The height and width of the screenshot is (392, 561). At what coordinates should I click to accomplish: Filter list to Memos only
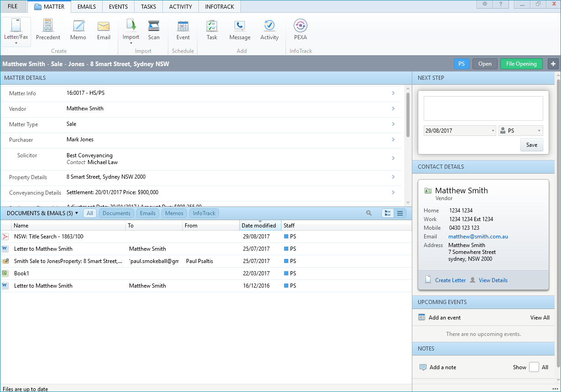[174, 213]
